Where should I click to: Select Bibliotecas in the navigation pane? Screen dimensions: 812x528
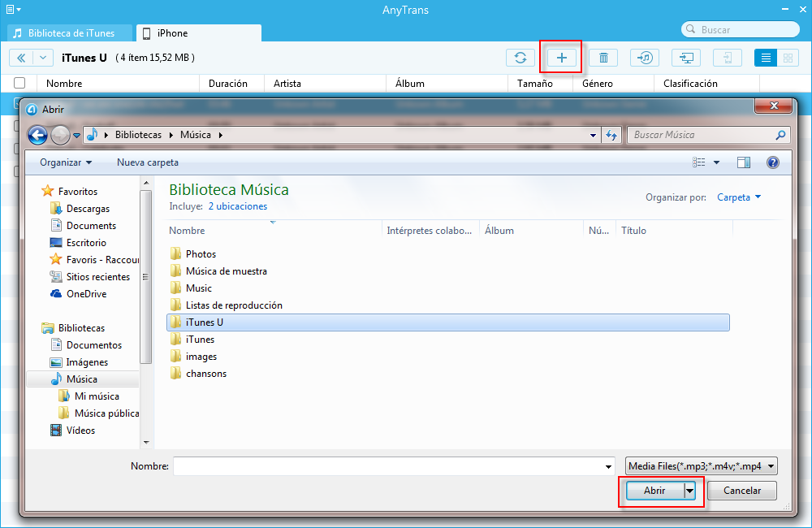click(x=81, y=328)
